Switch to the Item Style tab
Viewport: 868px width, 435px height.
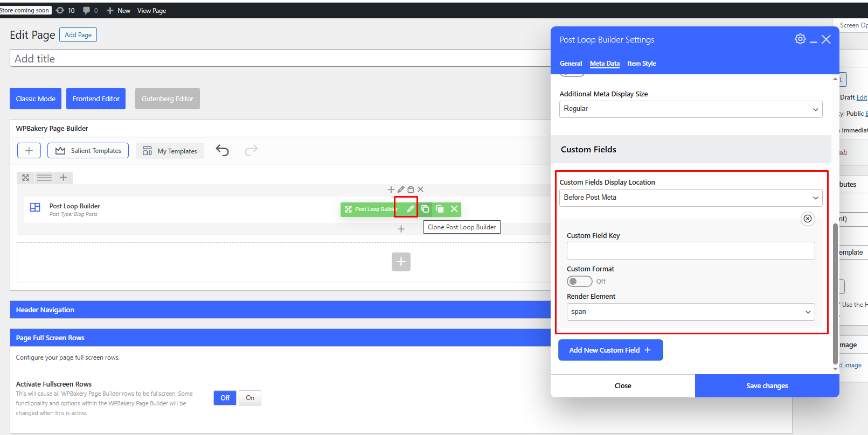point(641,64)
